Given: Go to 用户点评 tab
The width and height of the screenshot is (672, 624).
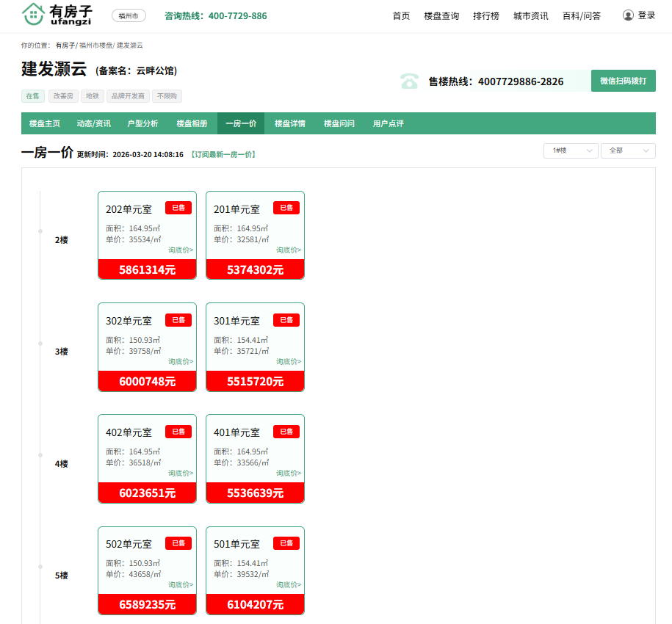Looking at the screenshot, I should [x=389, y=123].
